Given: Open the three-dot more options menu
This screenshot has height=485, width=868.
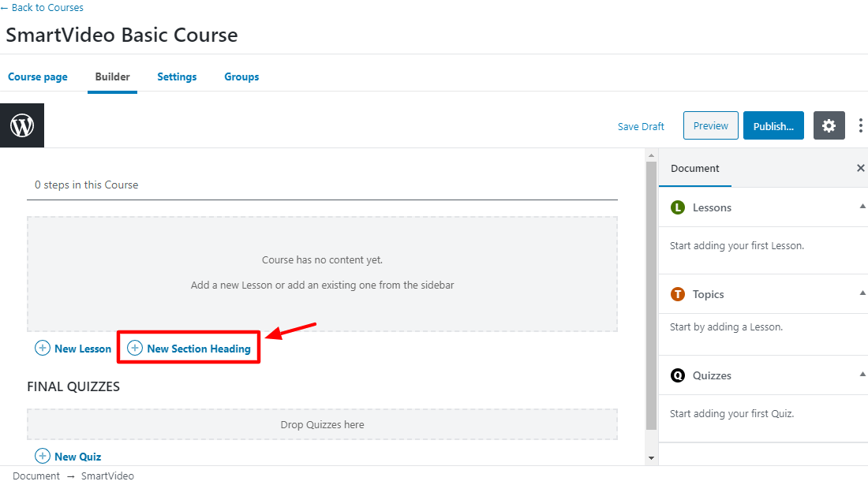Looking at the screenshot, I should (x=860, y=125).
